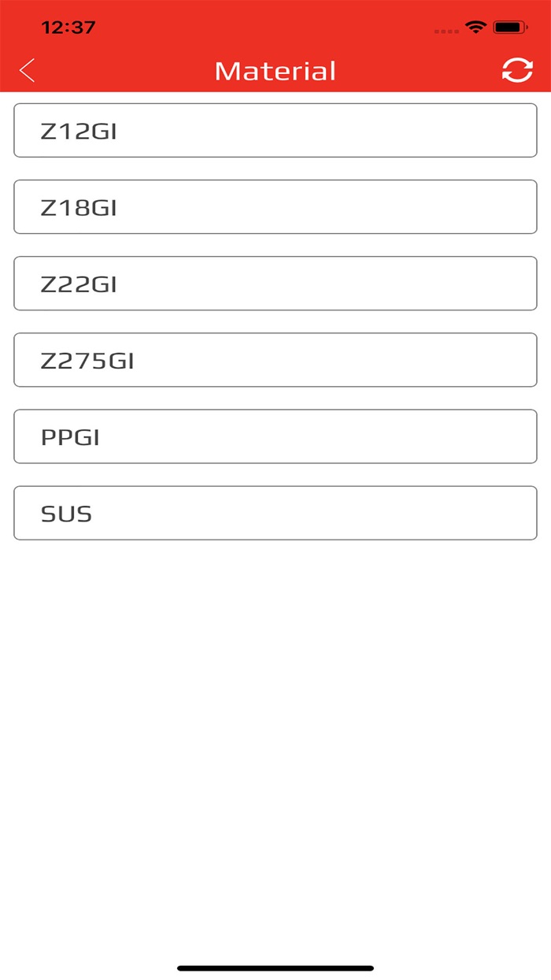Choose the PPGI material
551x980 pixels.
coord(275,436)
